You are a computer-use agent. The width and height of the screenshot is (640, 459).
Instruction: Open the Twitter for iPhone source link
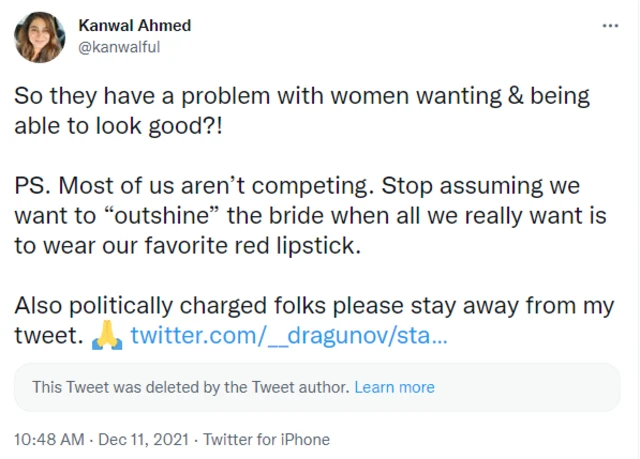(266, 439)
